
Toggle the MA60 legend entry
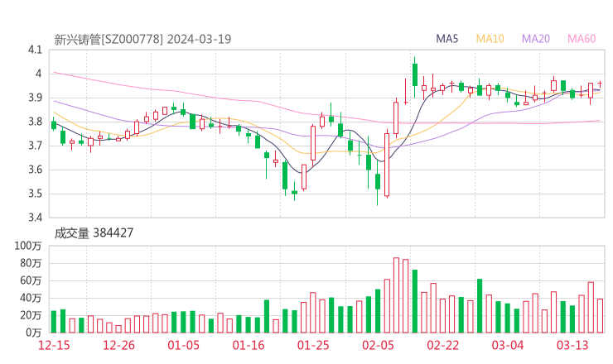[x=582, y=39]
